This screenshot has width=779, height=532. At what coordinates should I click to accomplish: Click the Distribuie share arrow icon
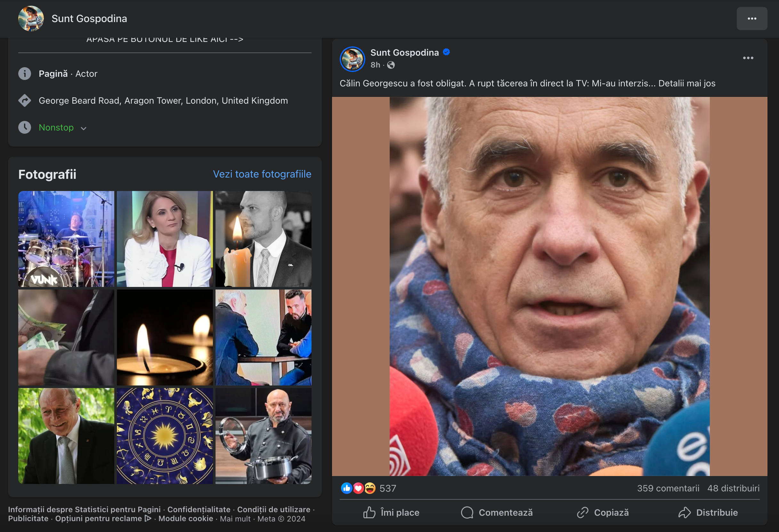[685, 512]
